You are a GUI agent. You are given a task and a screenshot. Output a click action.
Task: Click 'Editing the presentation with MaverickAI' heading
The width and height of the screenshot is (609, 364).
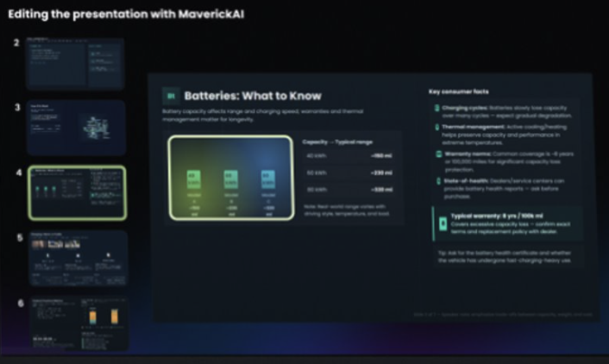(x=126, y=14)
